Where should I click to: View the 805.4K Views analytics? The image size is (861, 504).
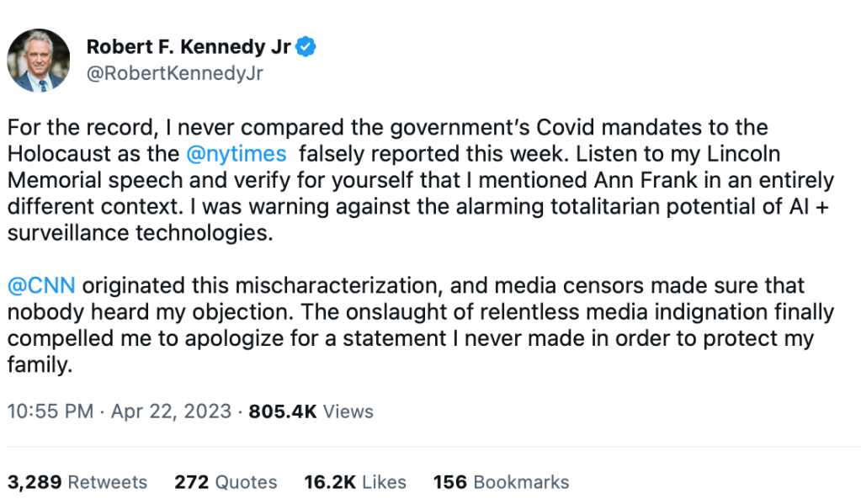pos(311,411)
